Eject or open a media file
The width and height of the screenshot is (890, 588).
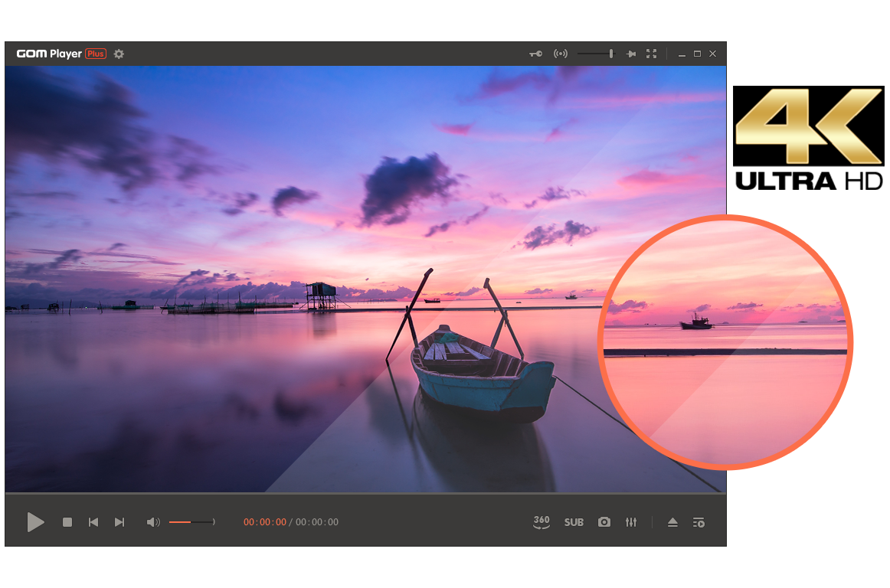[673, 522]
